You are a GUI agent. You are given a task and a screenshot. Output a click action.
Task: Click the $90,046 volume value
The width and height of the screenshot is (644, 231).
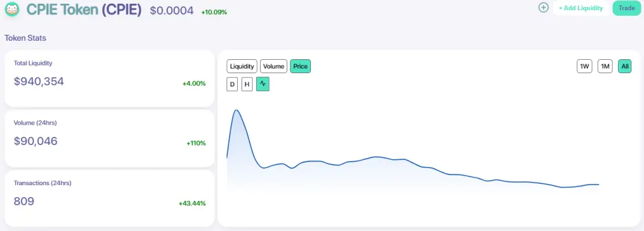(36, 141)
